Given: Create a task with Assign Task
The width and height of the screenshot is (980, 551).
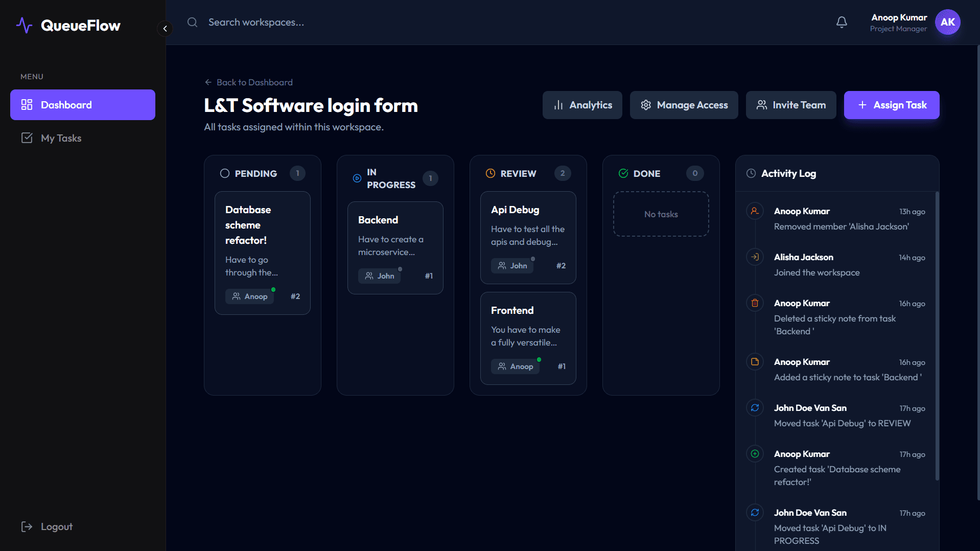Looking at the screenshot, I should pos(892,105).
